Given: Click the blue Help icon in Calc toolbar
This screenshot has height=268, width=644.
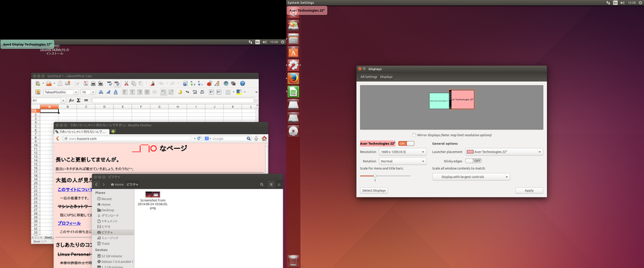Looking at the screenshot, I should point(242,83).
